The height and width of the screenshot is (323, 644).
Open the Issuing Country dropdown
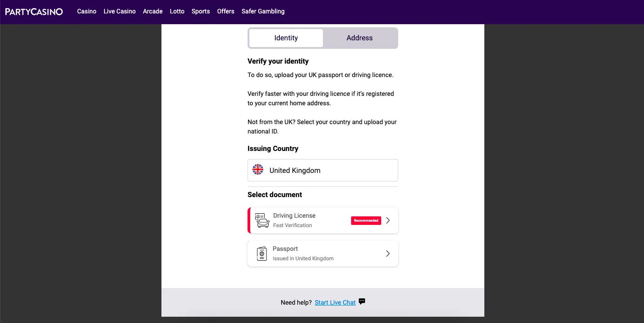point(322,170)
